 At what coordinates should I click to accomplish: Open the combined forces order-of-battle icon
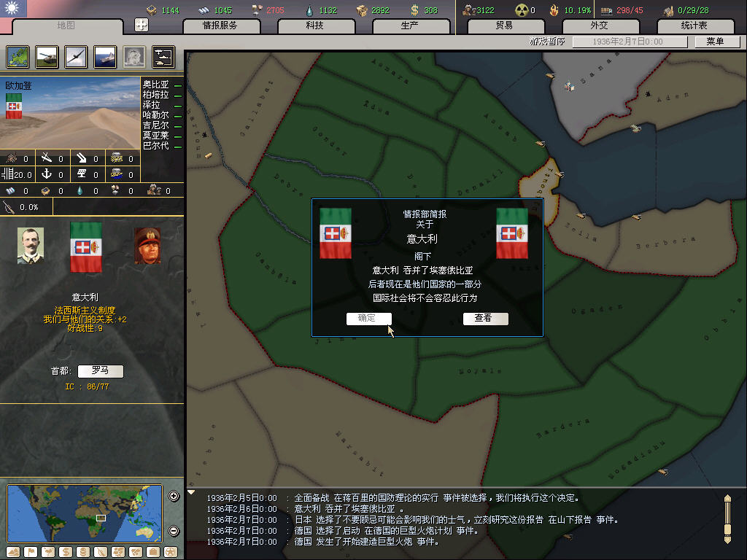(163, 57)
